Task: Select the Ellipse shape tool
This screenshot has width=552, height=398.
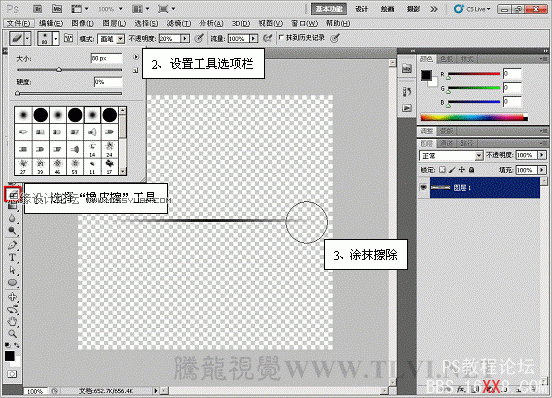Action: [x=13, y=283]
